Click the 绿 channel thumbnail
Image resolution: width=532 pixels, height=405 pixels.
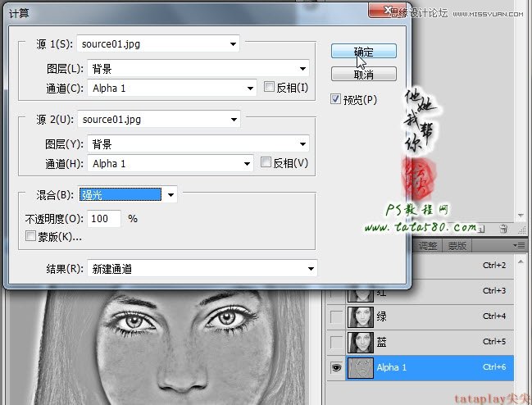361,317
